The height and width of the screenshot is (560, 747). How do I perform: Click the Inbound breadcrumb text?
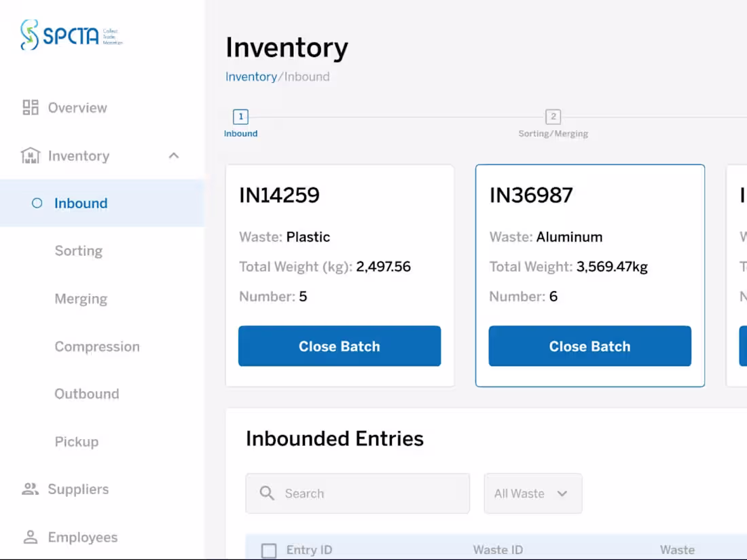307,77
